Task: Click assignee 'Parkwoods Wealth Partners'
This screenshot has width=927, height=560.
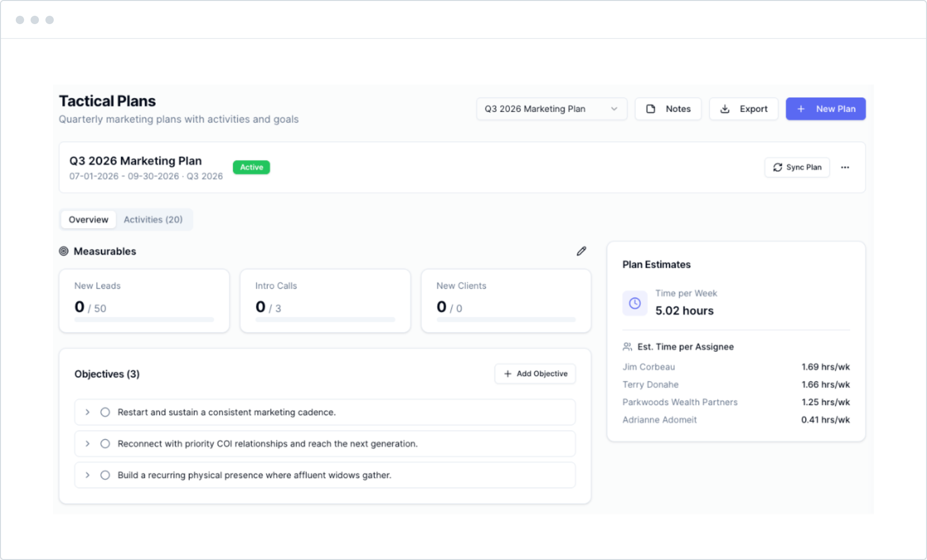Action: (680, 402)
